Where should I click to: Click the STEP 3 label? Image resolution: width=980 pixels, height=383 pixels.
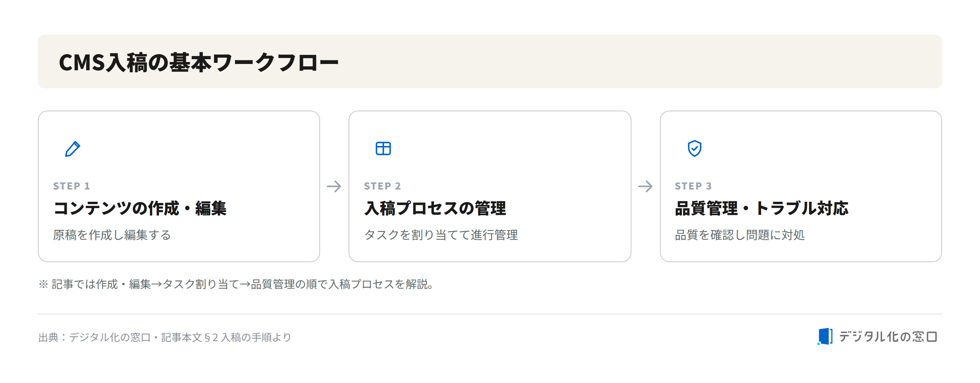[694, 186]
